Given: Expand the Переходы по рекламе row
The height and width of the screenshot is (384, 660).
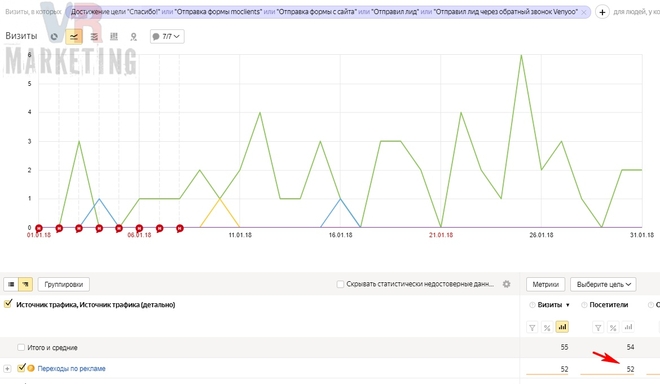Looking at the screenshot, I should 7,368.
